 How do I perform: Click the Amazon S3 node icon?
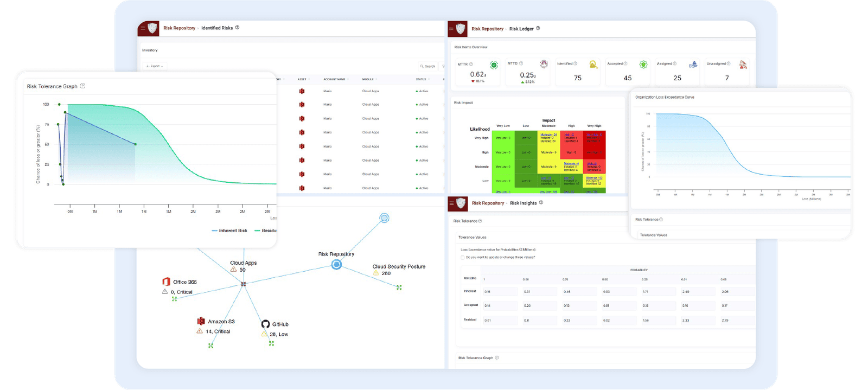pos(201,321)
